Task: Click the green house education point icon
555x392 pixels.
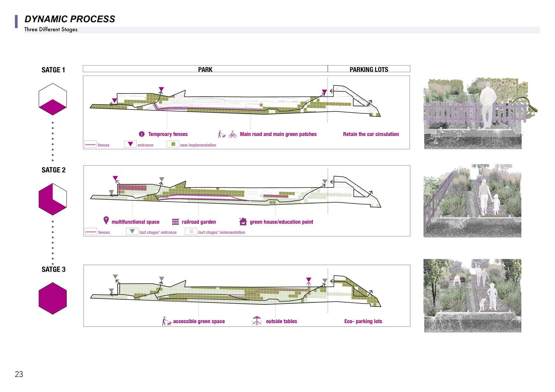Action: (x=243, y=221)
